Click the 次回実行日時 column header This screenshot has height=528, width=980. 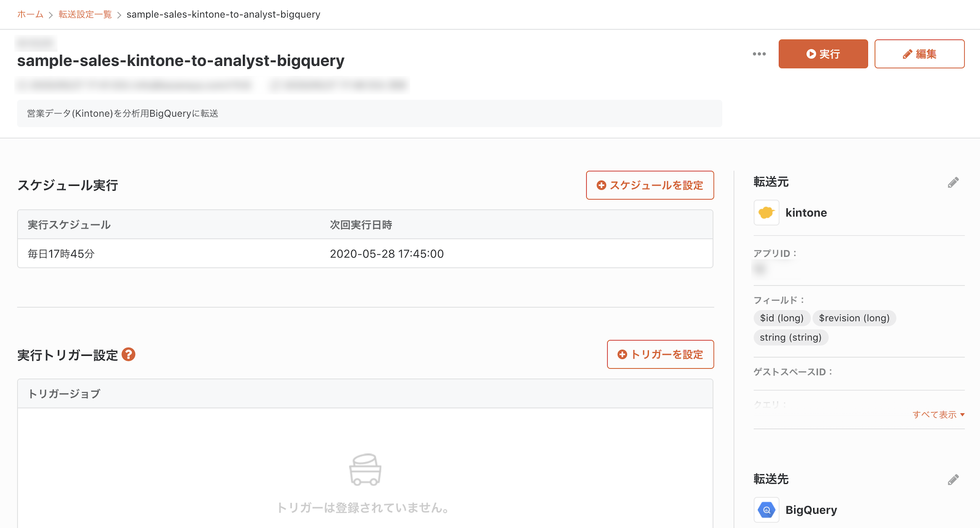coord(361,225)
